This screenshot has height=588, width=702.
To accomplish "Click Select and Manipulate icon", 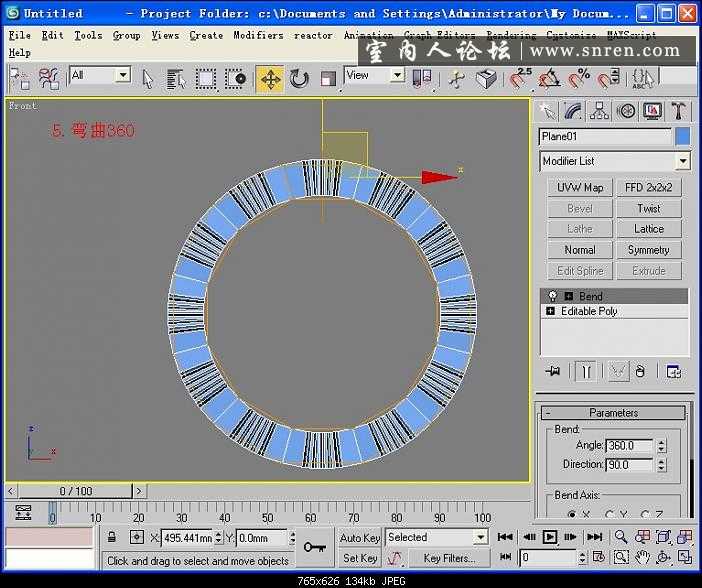I will 456,80.
